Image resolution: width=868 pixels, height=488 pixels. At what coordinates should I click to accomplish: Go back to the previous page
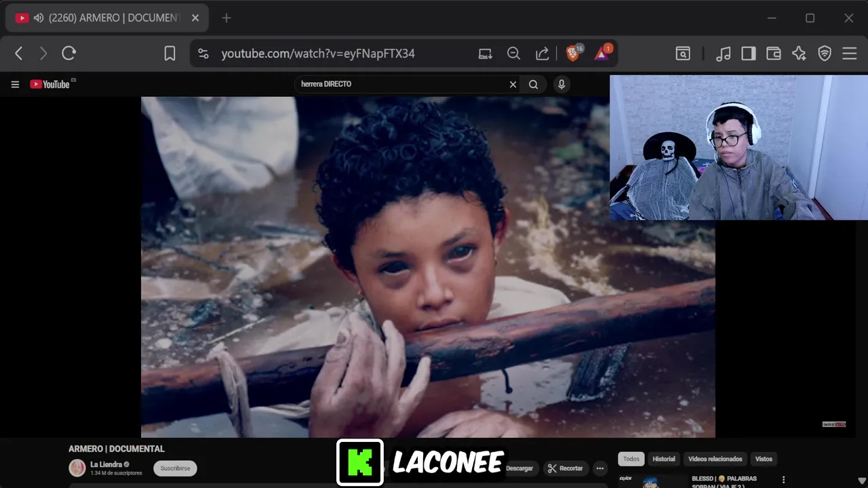click(19, 54)
